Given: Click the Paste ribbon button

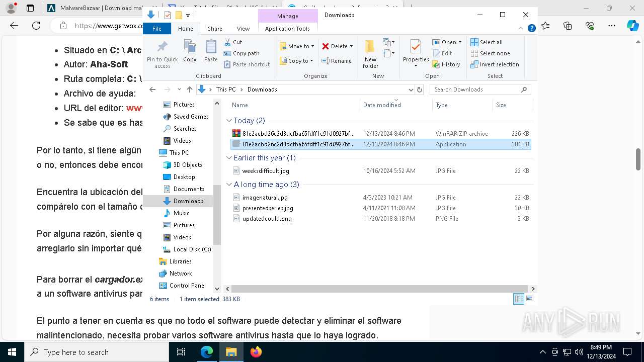Looking at the screenshot, I should click(211, 51).
